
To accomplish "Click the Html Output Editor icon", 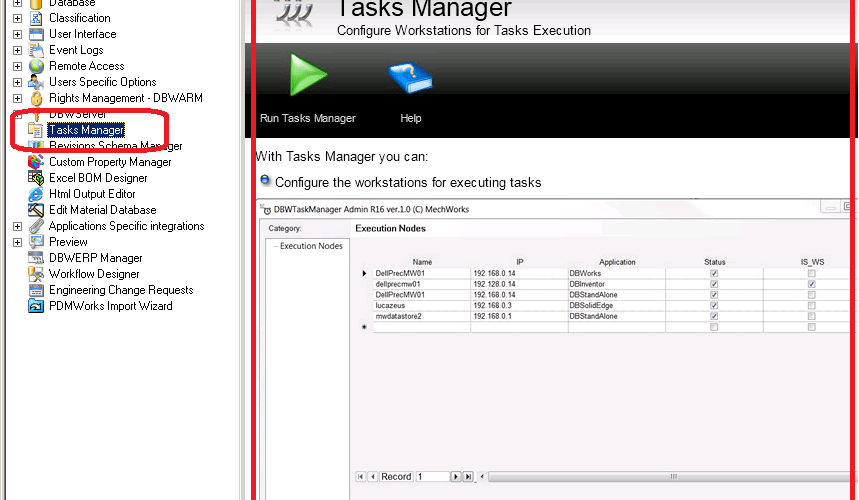I will coord(36,194).
